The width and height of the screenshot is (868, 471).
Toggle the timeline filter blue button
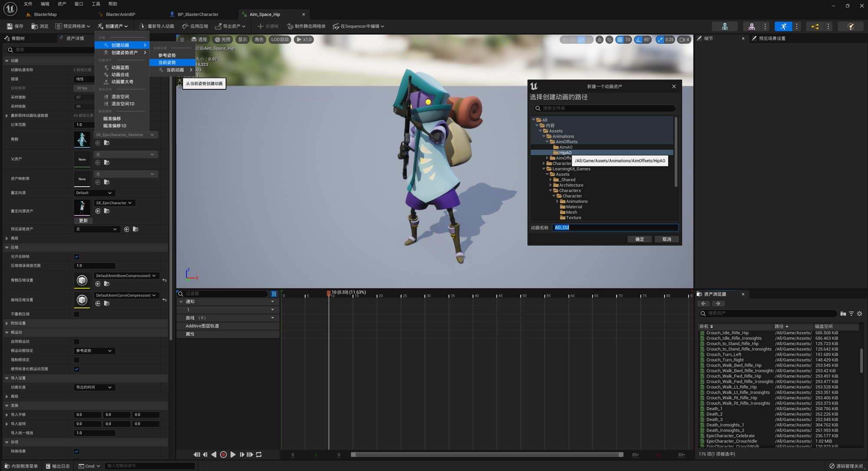coord(274,294)
